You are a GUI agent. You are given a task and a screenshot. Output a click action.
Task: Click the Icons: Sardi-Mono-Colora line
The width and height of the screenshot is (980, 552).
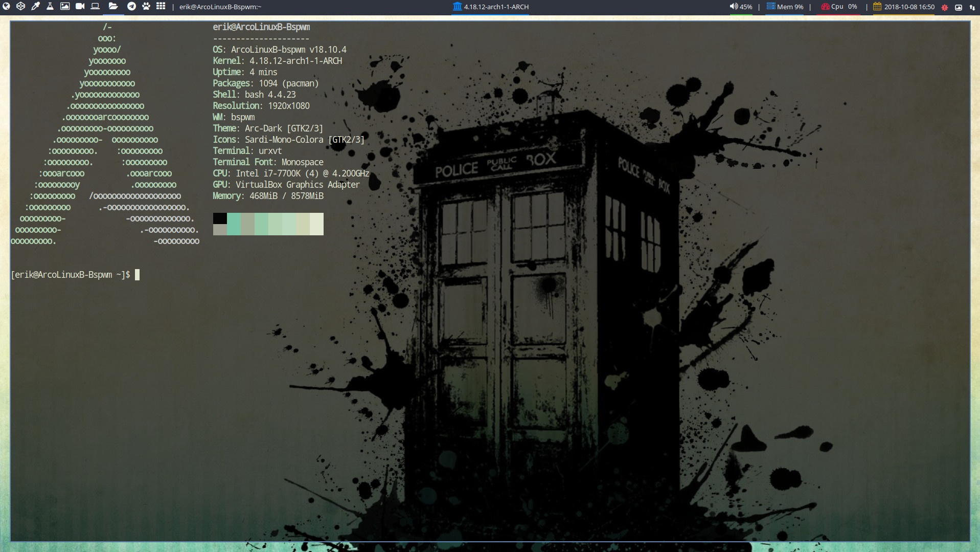click(289, 140)
